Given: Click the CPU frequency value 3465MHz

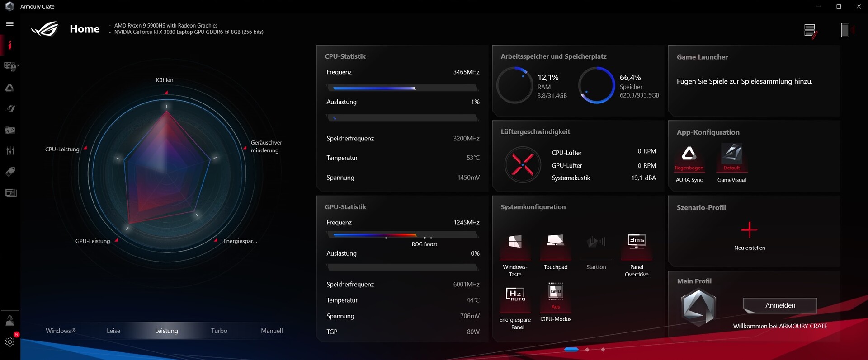Looking at the screenshot, I should (466, 72).
